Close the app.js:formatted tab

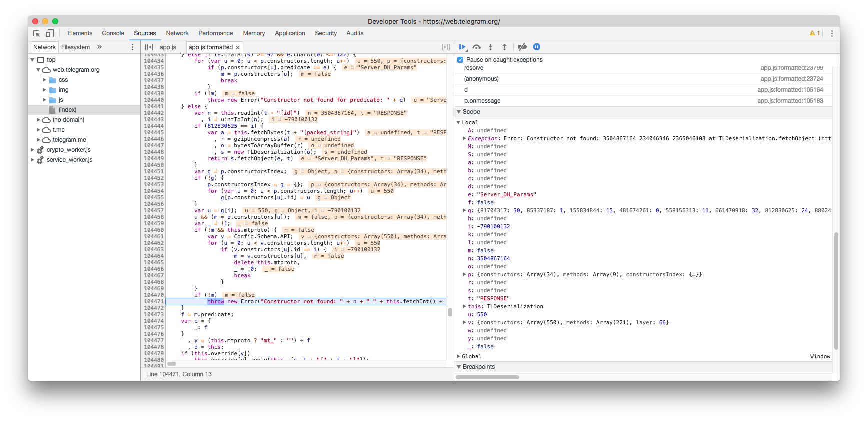[238, 47]
